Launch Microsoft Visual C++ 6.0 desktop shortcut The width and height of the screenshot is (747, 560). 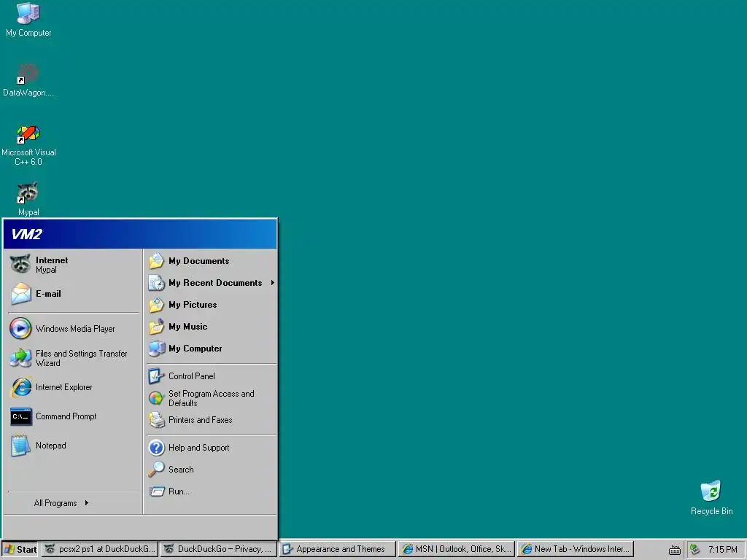[28, 145]
